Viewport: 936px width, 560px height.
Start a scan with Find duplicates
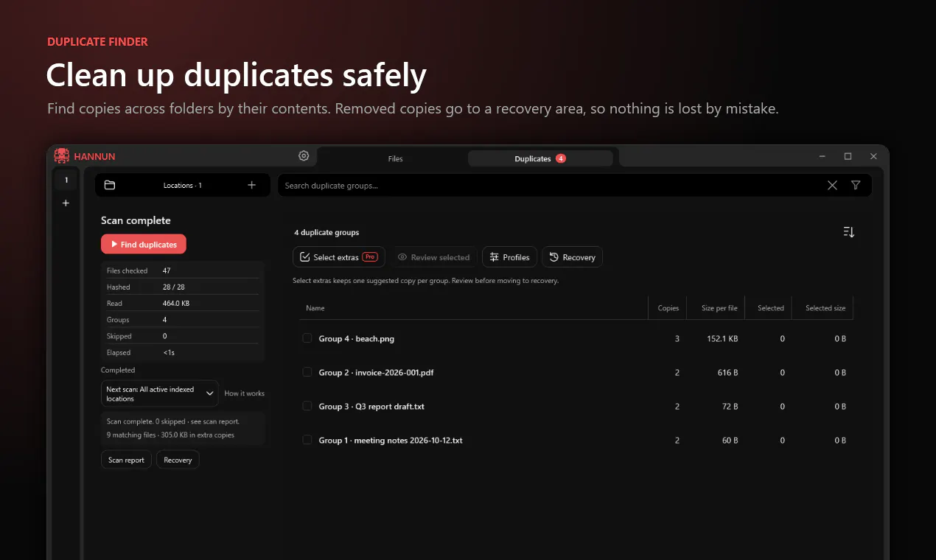coord(144,244)
